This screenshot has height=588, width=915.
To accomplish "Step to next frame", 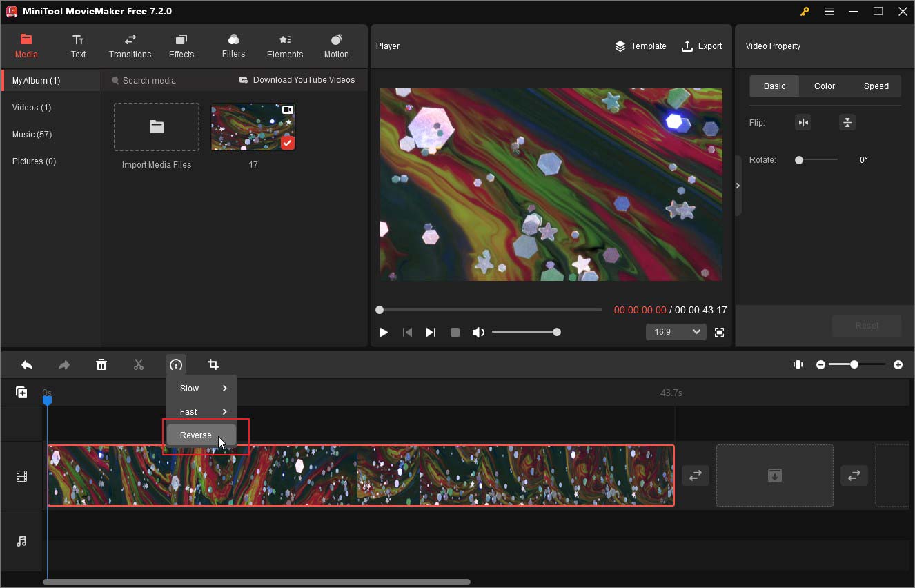I will point(431,332).
